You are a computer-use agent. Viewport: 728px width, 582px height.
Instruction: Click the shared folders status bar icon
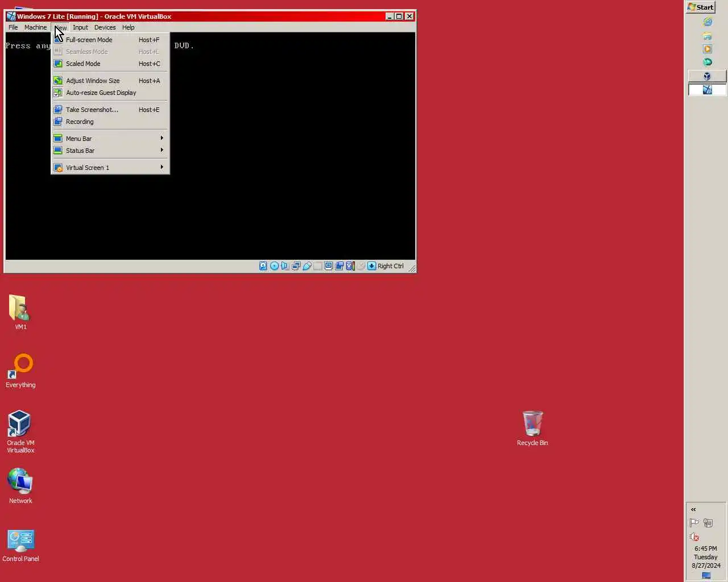pyautogui.click(x=318, y=265)
